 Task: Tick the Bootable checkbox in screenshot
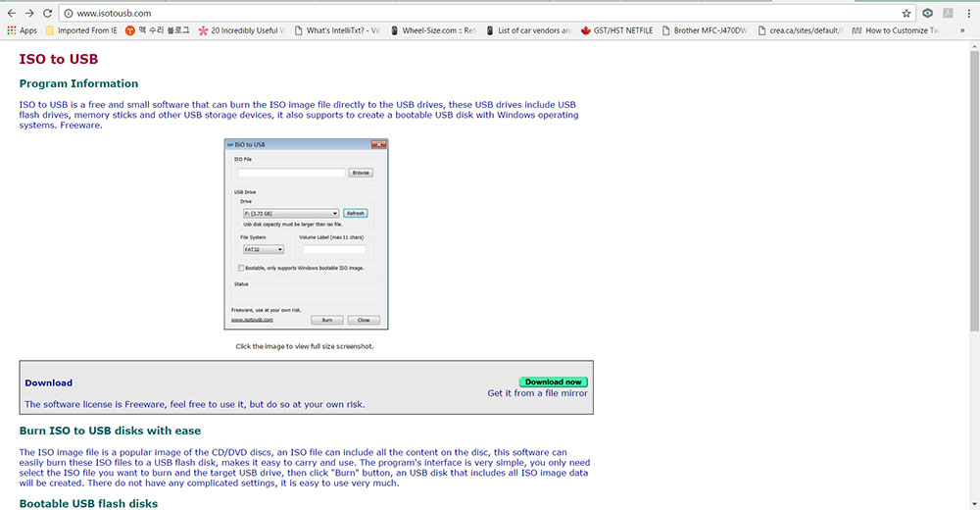241,268
